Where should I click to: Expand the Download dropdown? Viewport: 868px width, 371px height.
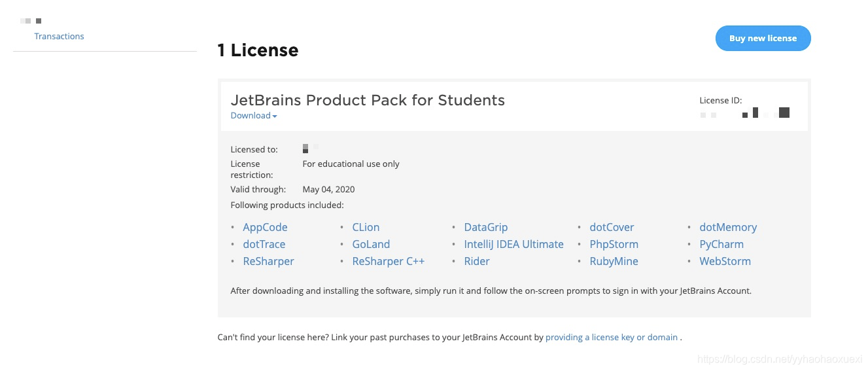point(254,116)
